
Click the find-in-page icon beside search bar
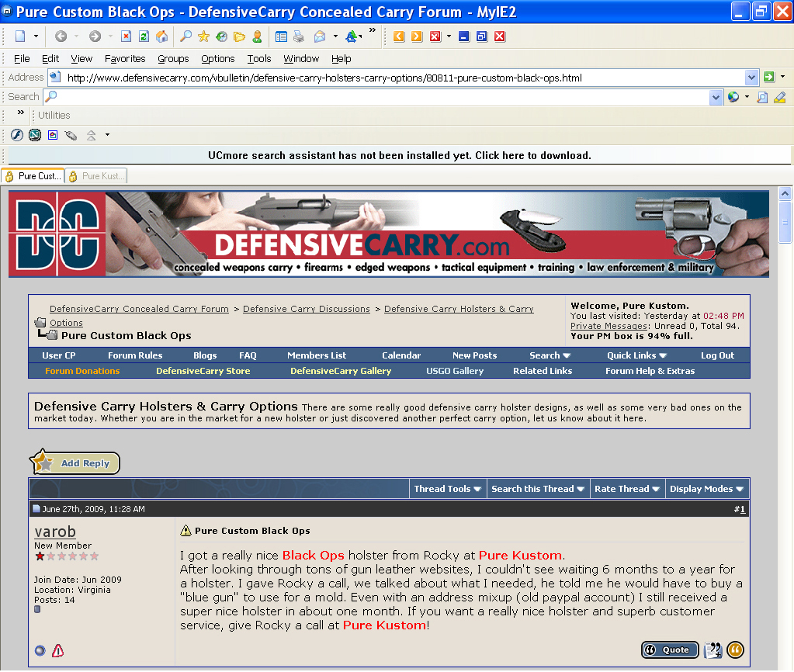[762, 97]
